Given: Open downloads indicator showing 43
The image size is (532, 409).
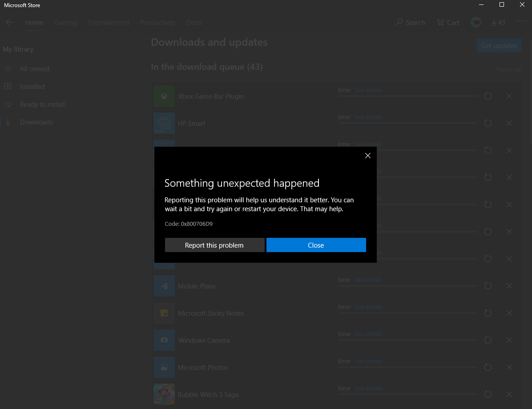Looking at the screenshot, I should point(498,22).
